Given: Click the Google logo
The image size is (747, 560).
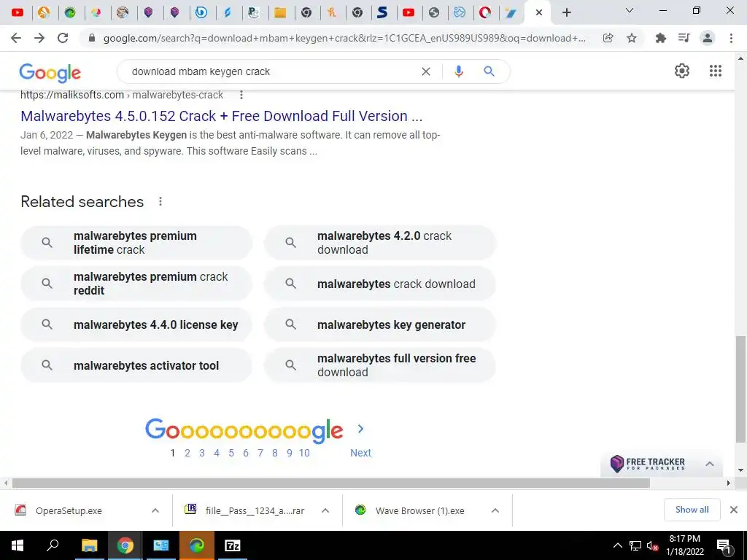Looking at the screenshot, I should tap(50, 73).
